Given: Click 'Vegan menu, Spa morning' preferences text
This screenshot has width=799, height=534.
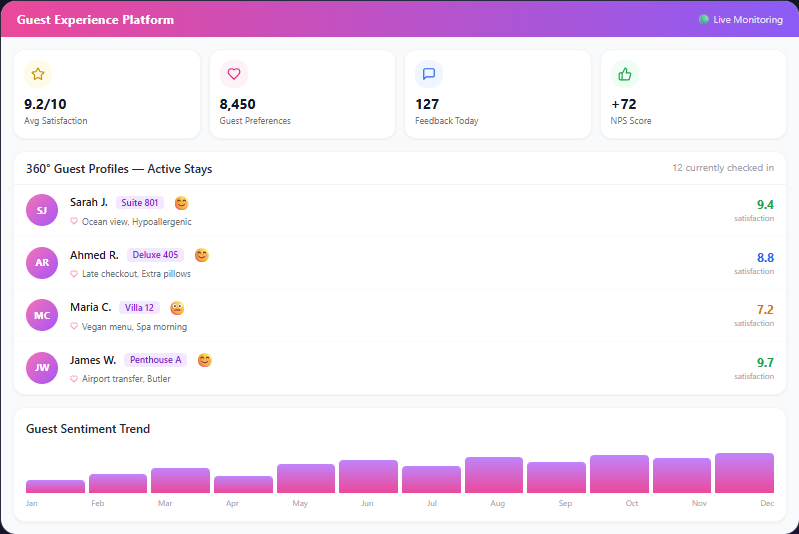Looking at the screenshot, I should click(134, 327).
